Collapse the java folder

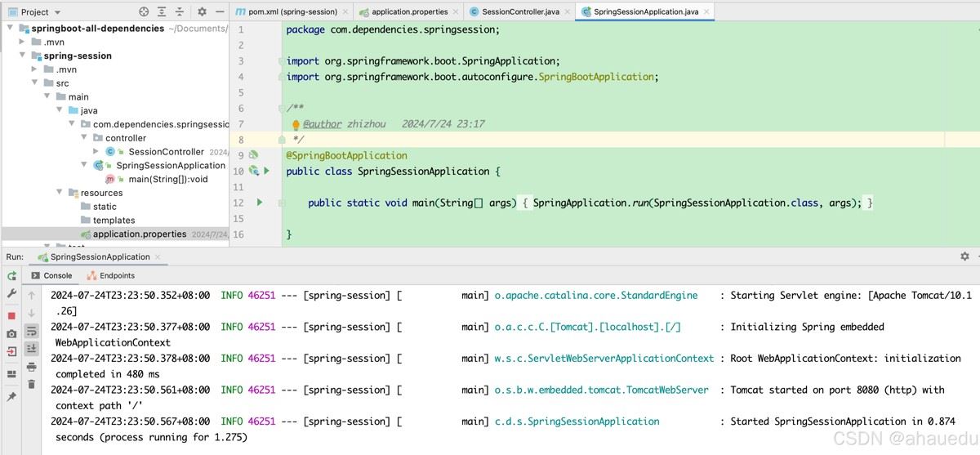click(60, 110)
